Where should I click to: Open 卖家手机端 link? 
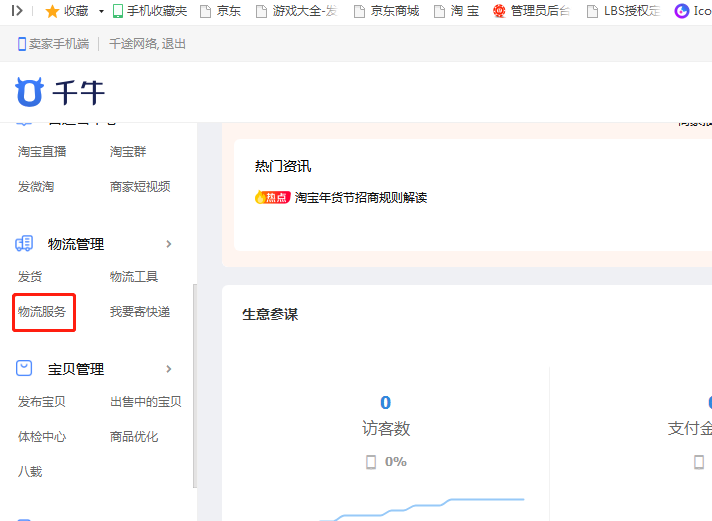click(59, 44)
